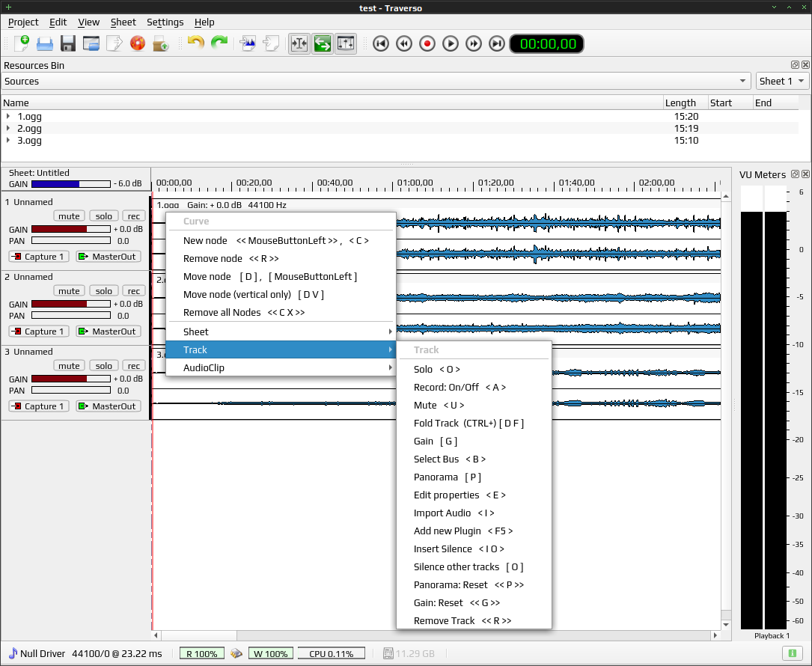Viewport: 812px width, 666px height.
Task: Toggle mute on track 2 Unnamed
Action: pos(69,291)
